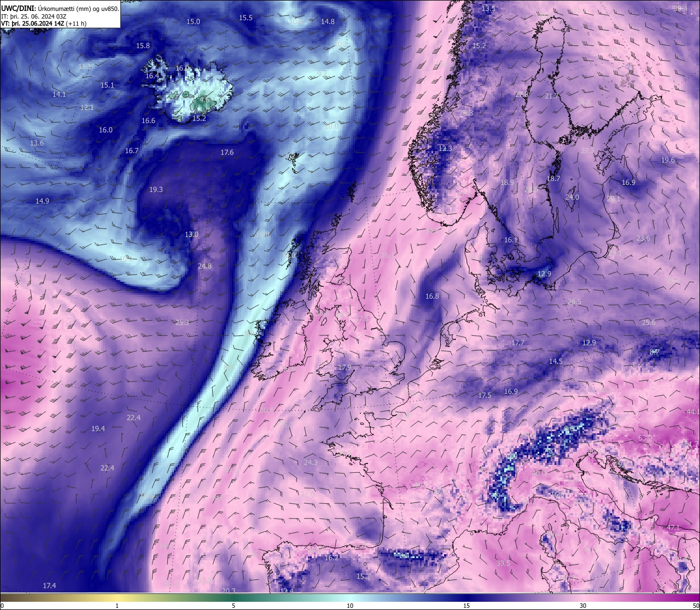Screen dimensions: 700x610
Task: Click the '15.5' value label
Action: [x=246, y=18]
